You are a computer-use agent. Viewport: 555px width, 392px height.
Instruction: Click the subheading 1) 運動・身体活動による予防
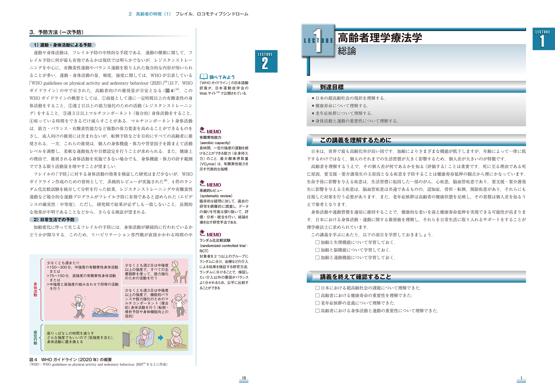pyautogui.click(x=63, y=45)
